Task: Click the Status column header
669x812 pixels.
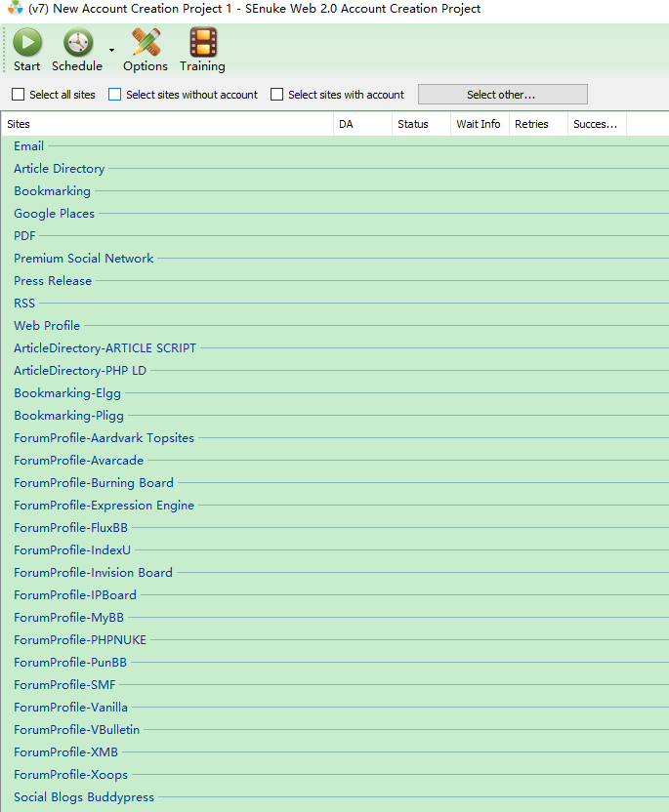Action: [421, 124]
